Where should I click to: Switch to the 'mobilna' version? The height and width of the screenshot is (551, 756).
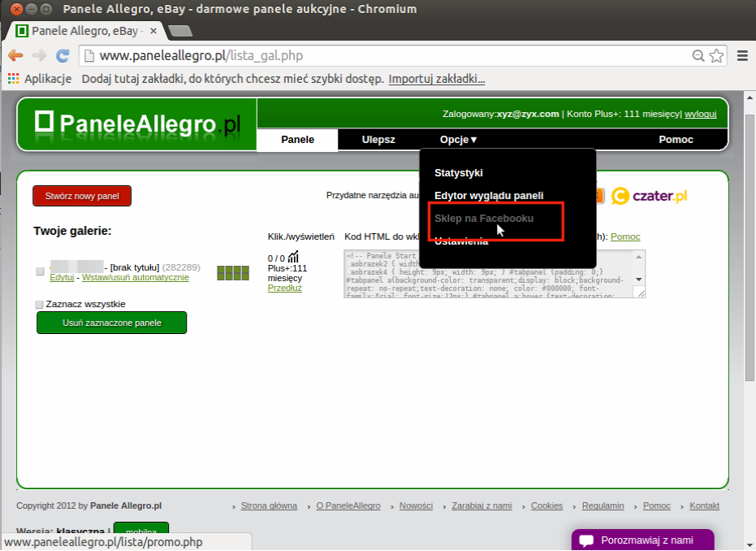click(x=140, y=531)
